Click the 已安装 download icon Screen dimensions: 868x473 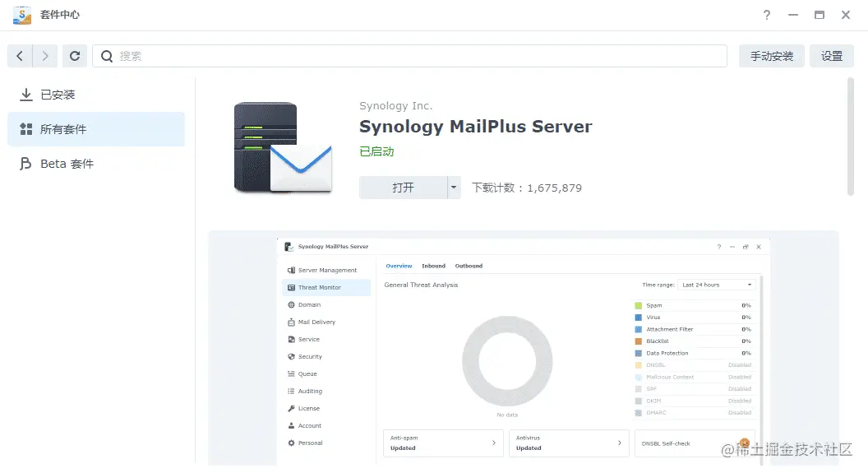click(x=26, y=95)
